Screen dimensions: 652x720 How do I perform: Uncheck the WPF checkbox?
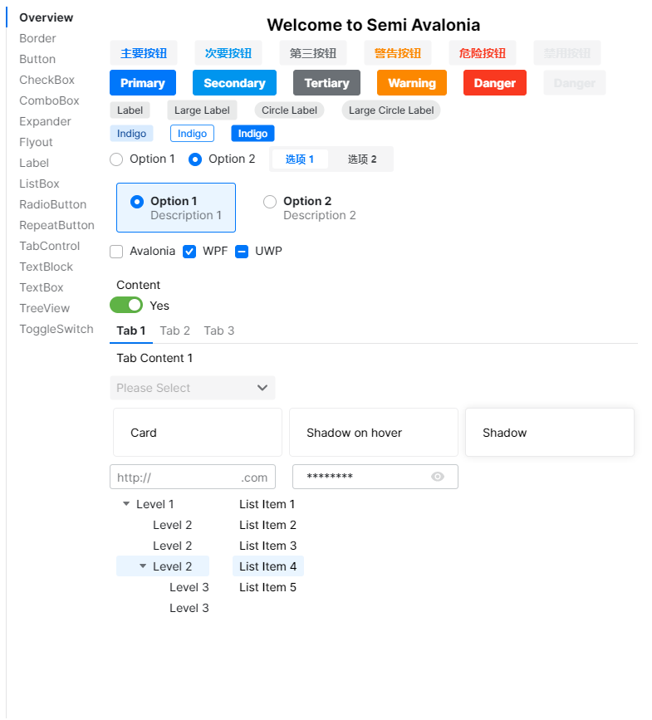pyautogui.click(x=190, y=251)
